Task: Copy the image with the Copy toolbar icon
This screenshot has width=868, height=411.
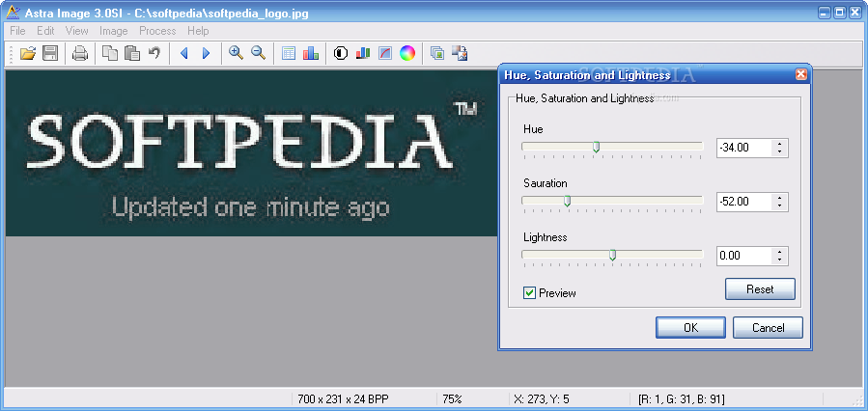Action: (110, 53)
